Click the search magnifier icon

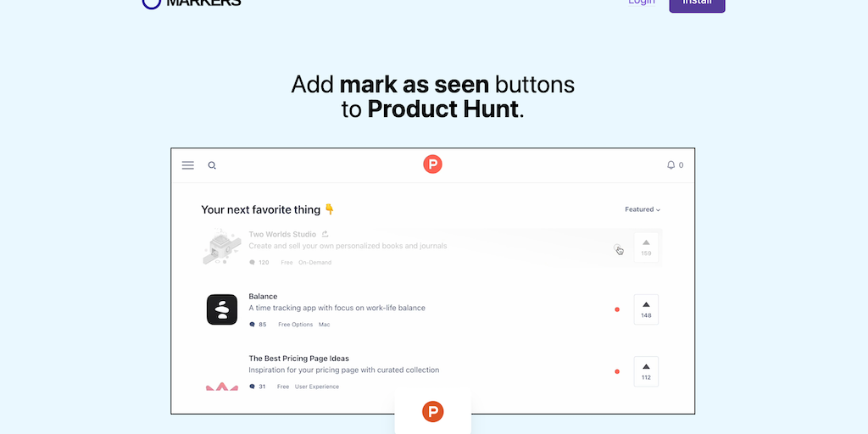pos(212,165)
